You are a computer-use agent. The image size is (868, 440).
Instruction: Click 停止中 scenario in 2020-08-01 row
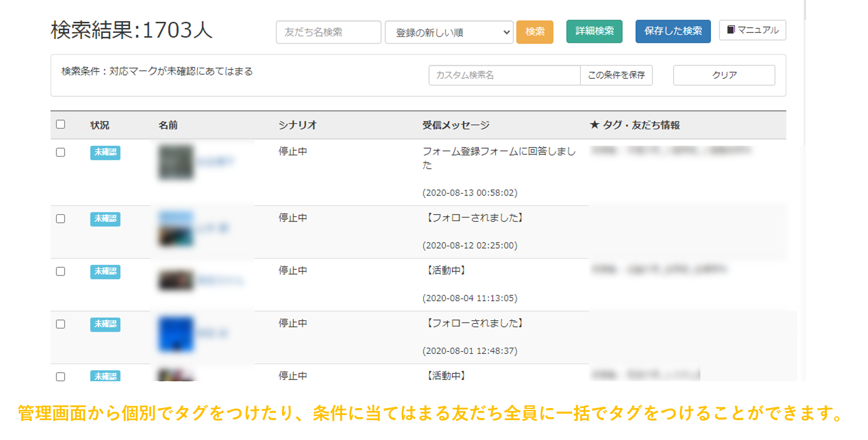[293, 323]
